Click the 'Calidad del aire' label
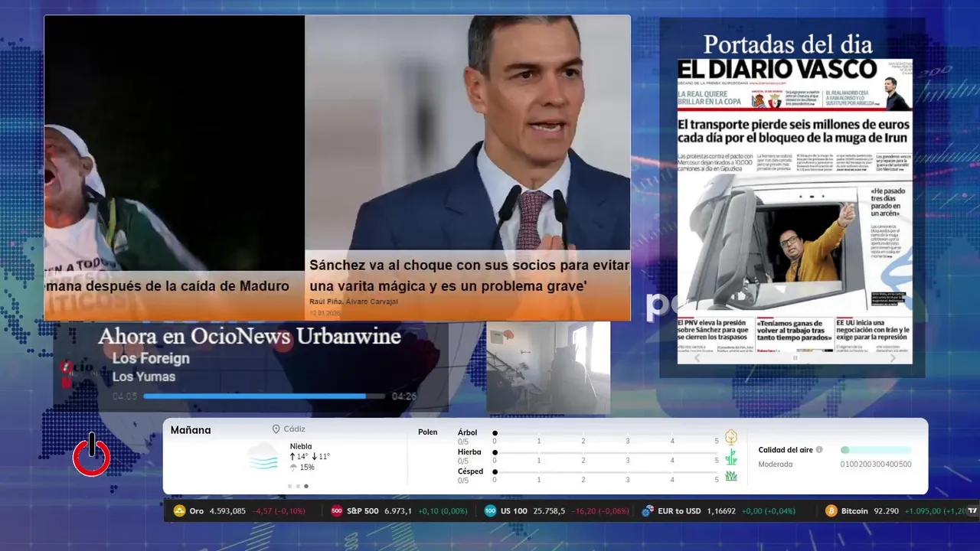The width and height of the screenshot is (980, 551). (x=786, y=450)
